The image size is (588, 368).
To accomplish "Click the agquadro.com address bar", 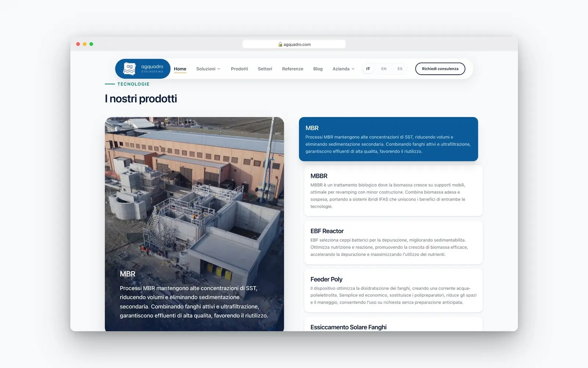I will pyautogui.click(x=294, y=44).
